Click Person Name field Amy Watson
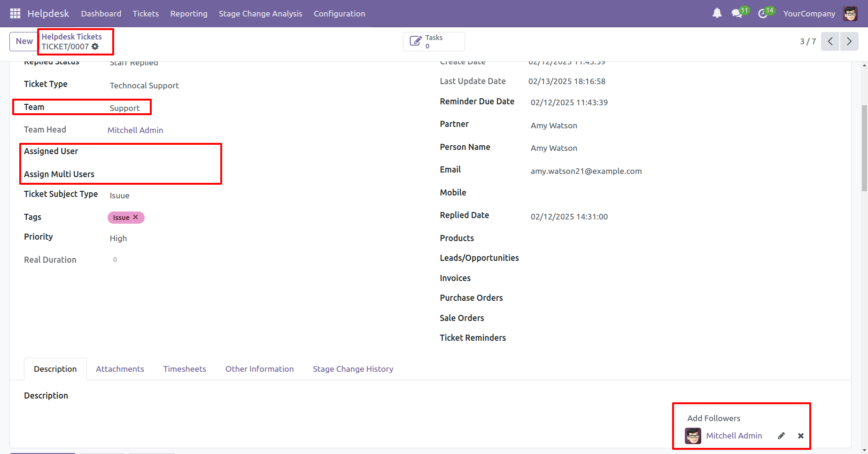Viewport: 868px width, 454px height. (x=554, y=148)
